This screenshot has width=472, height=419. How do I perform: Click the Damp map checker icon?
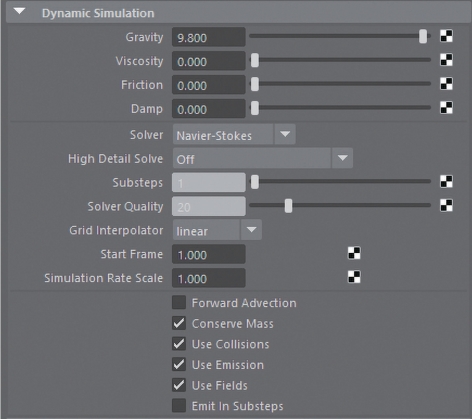click(446, 108)
